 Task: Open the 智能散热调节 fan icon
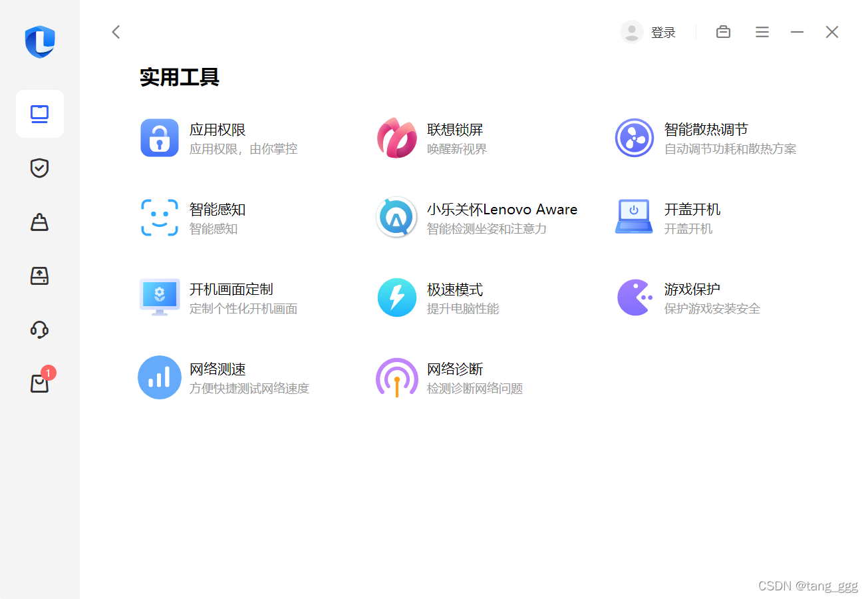(x=635, y=138)
